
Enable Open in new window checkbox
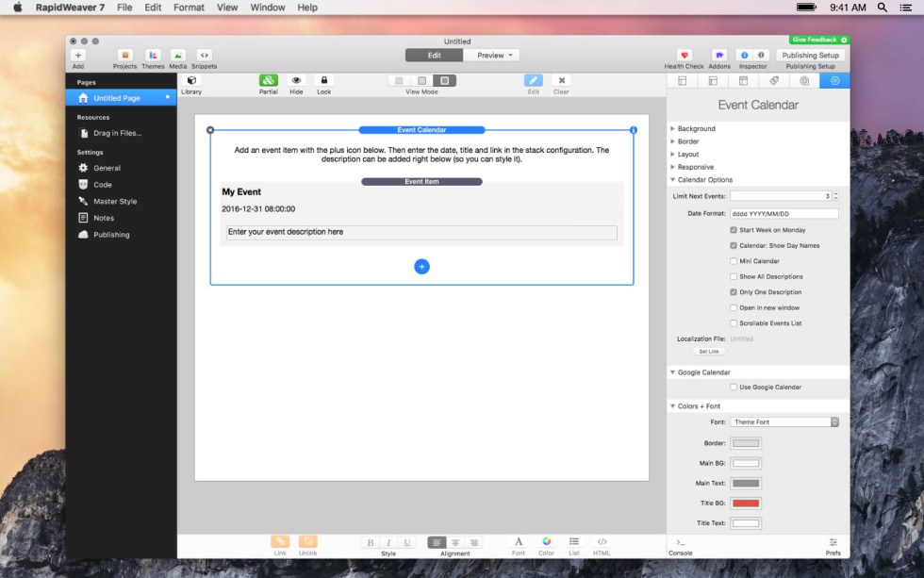point(734,307)
